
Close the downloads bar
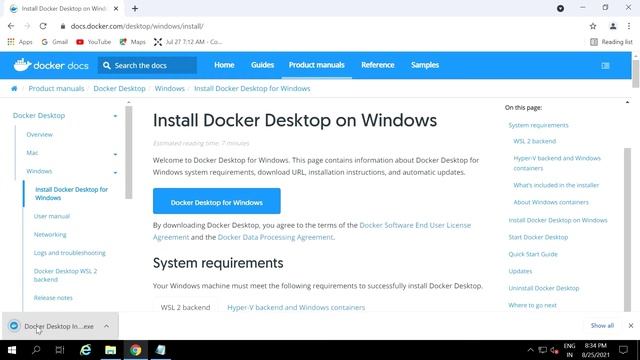(631, 325)
